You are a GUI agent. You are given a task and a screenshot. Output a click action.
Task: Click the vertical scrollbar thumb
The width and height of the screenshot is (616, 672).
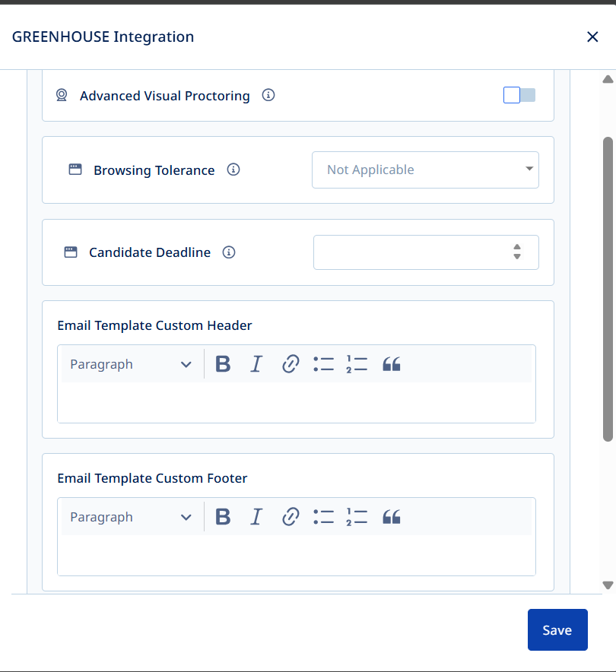[x=608, y=290]
